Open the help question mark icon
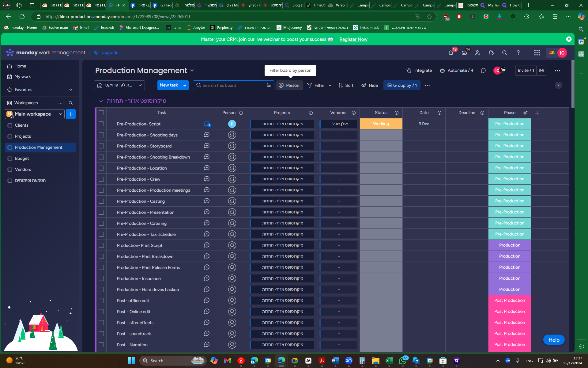The image size is (588, 368). tap(518, 53)
